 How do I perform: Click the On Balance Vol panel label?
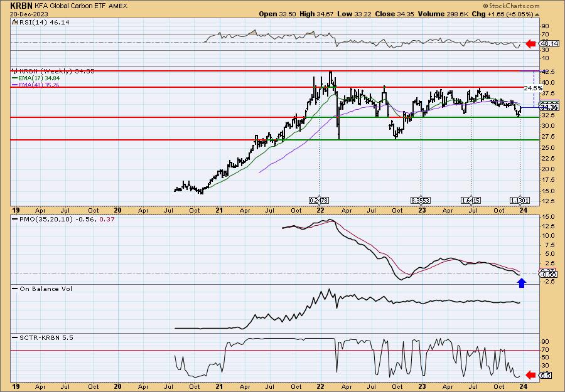point(42,289)
